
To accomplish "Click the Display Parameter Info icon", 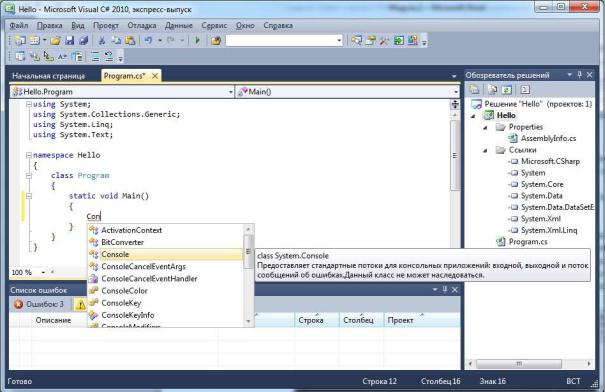I will (x=35, y=56).
